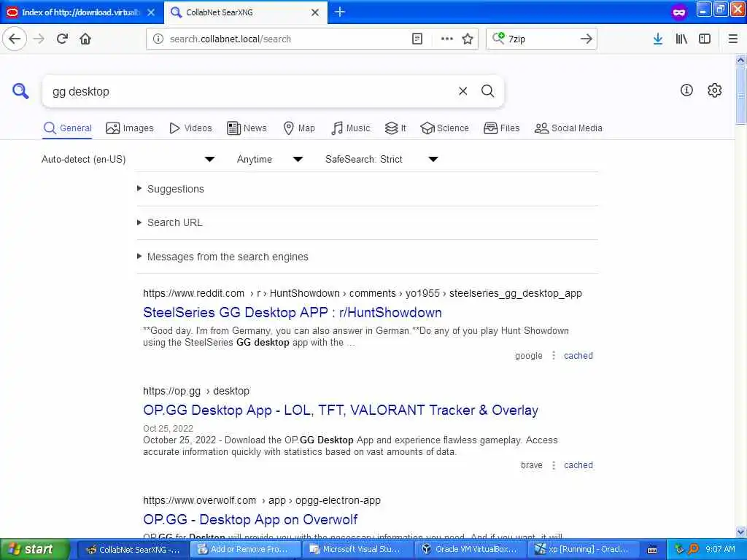
Task: Open three-dot menu for reddit result
Action: (x=553, y=356)
